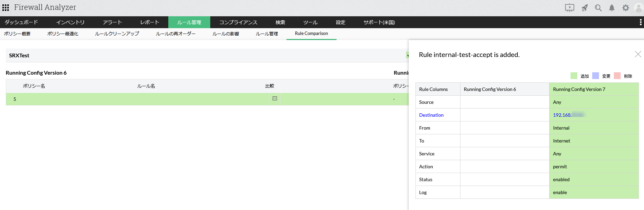Click the pink 削除 legend swatch
The width and height of the screenshot is (644, 210).
coord(617,76)
